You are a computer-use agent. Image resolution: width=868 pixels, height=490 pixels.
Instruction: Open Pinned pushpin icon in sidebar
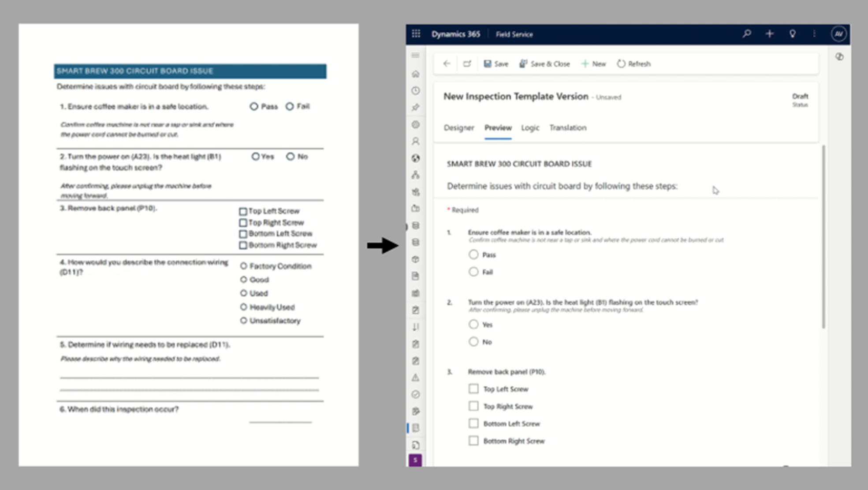pos(415,108)
